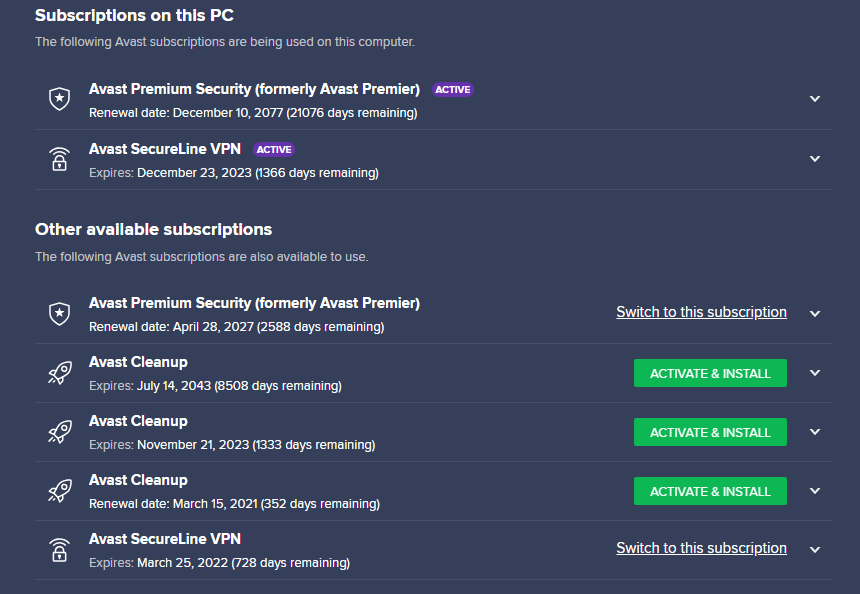The width and height of the screenshot is (860, 594).
Task: Activate & Install Cleanup with 352 days remaining
Action: pos(710,491)
